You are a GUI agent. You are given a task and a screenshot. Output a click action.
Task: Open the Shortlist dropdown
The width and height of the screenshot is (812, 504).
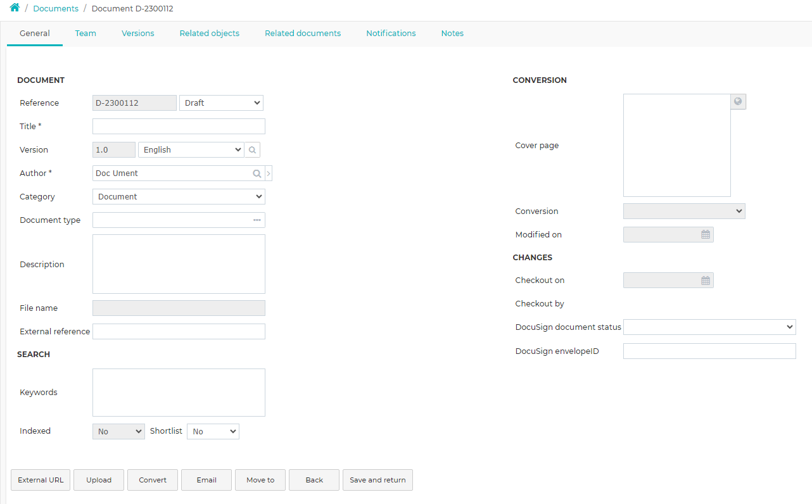point(213,432)
